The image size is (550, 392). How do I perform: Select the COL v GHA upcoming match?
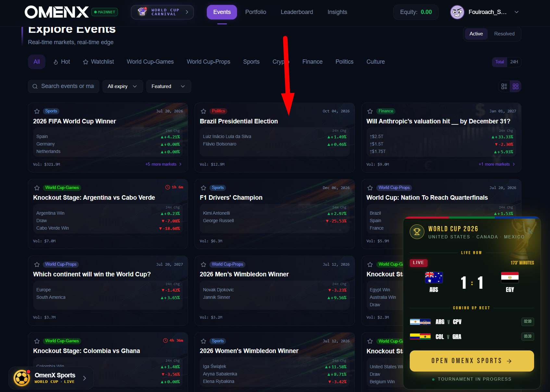471,337
